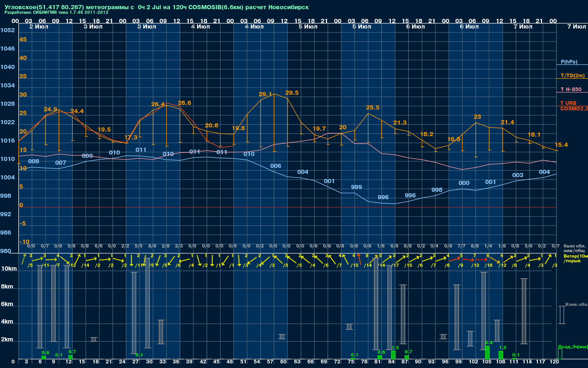Click the 'Осад,3ч(мм)' precipitation legend label

572,346
